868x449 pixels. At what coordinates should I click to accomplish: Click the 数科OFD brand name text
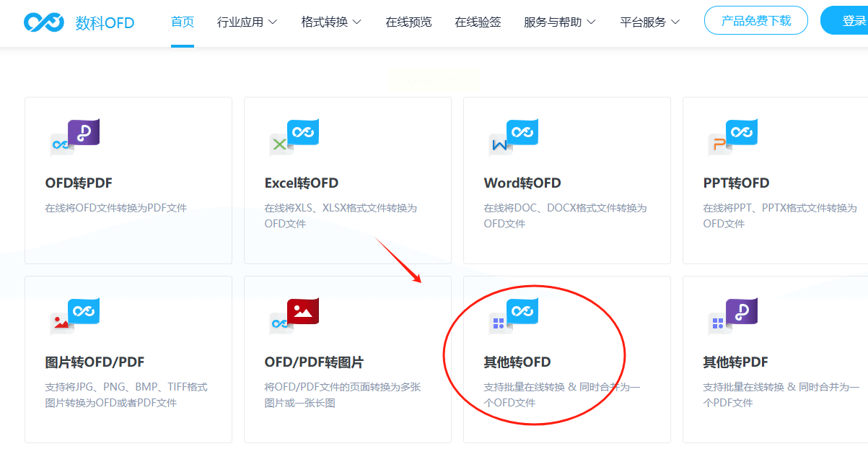[x=105, y=23]
